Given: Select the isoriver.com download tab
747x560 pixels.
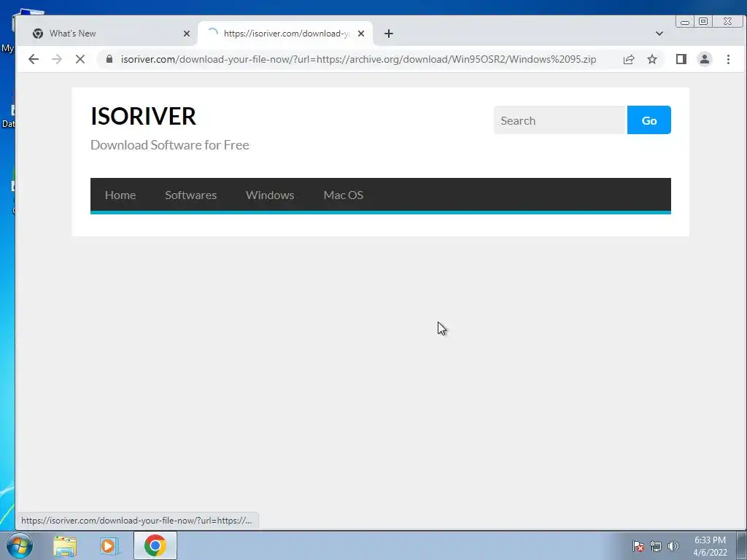Looking at the screenshot, I should point(285,34).
